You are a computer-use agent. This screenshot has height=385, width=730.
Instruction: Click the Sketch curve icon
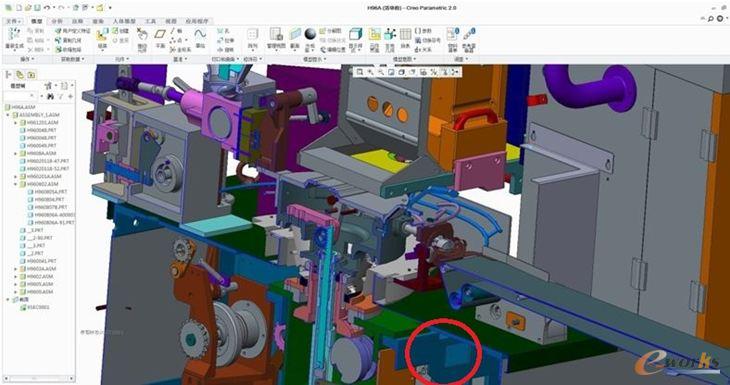pyautogui.click(x=200, y=34)
